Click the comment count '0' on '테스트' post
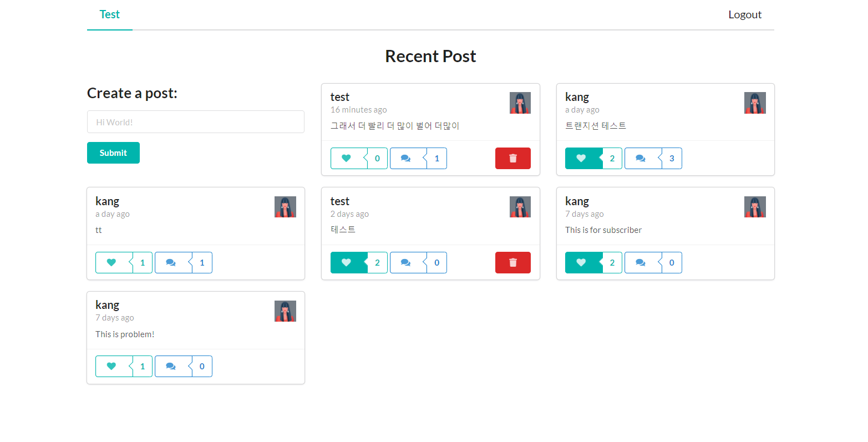 point(437,262)
